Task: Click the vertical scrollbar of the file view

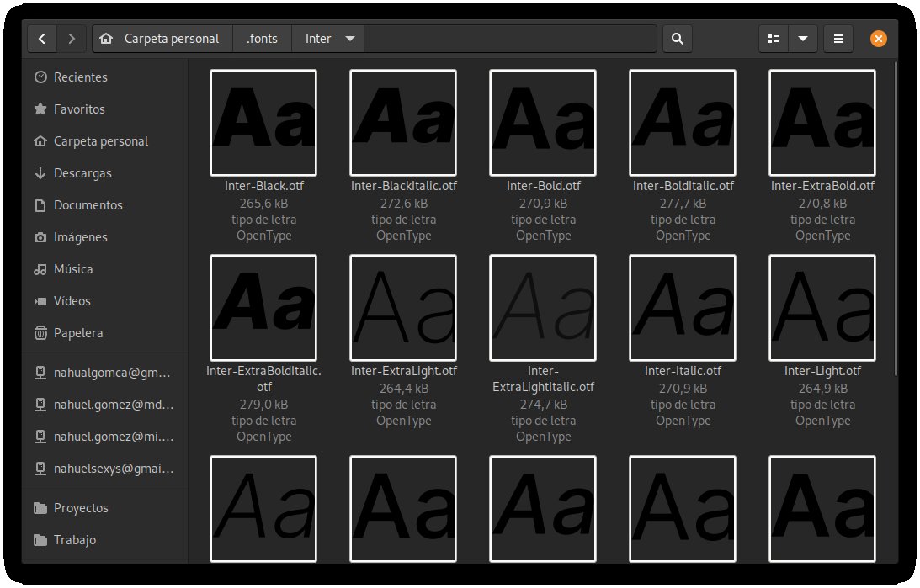Action: pyautogui.click(x=896, y=219)
